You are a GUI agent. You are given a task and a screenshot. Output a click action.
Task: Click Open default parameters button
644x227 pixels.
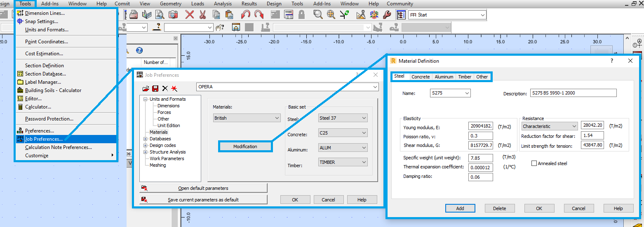[203, 188]
